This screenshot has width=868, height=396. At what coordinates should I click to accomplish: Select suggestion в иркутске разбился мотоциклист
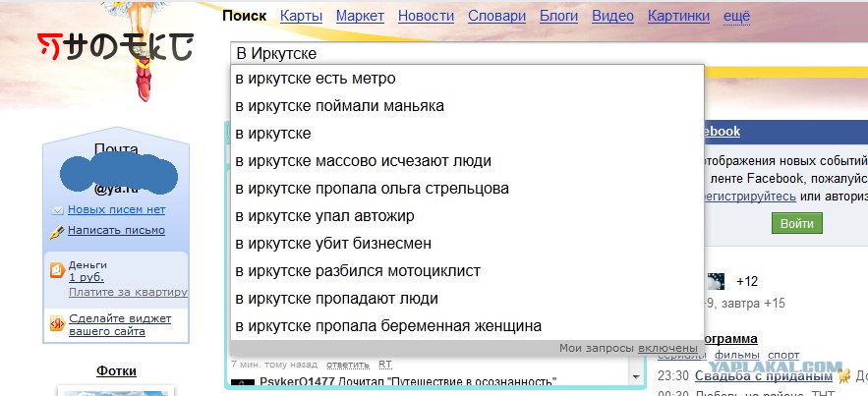coord(467,271)
